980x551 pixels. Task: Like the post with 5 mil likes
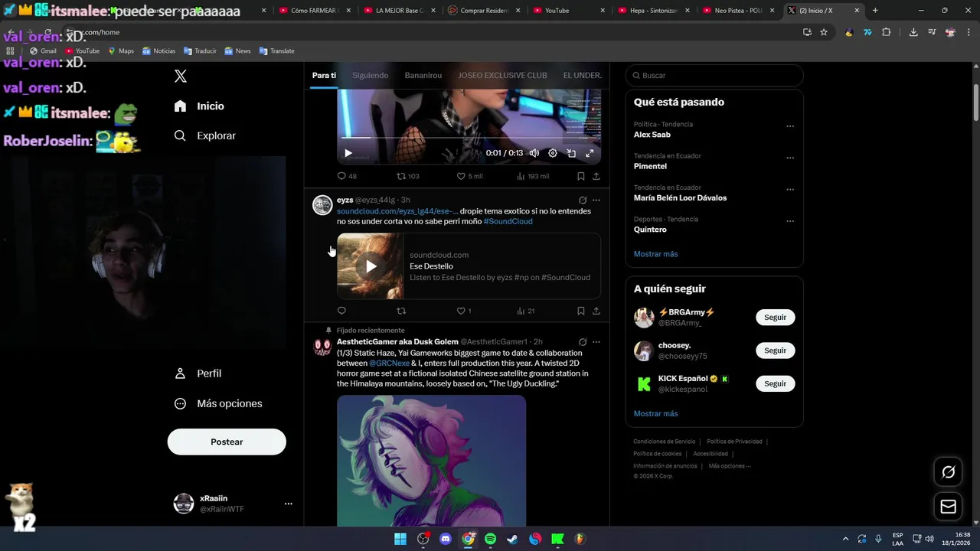click(469, 176)
